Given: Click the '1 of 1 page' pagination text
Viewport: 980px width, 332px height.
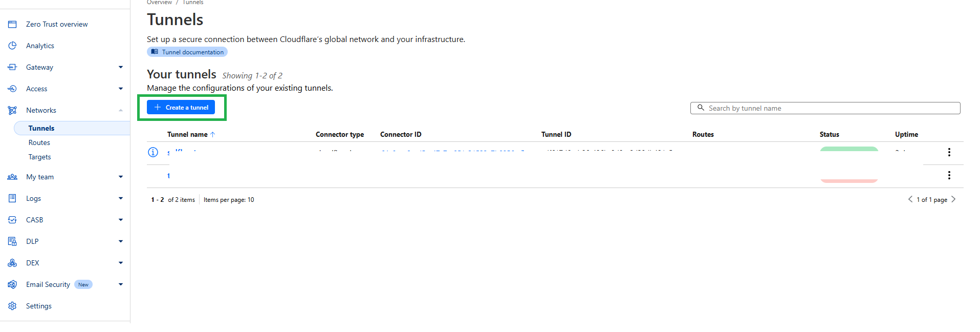Looking at the screenshot, I should tap(932, 200).
